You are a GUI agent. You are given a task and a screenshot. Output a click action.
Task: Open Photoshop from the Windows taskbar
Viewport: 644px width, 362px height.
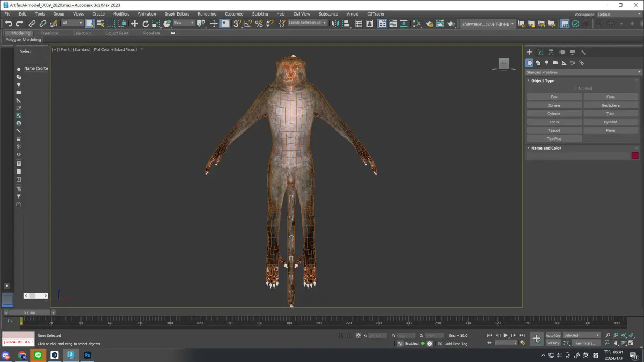tap(87, 355)
